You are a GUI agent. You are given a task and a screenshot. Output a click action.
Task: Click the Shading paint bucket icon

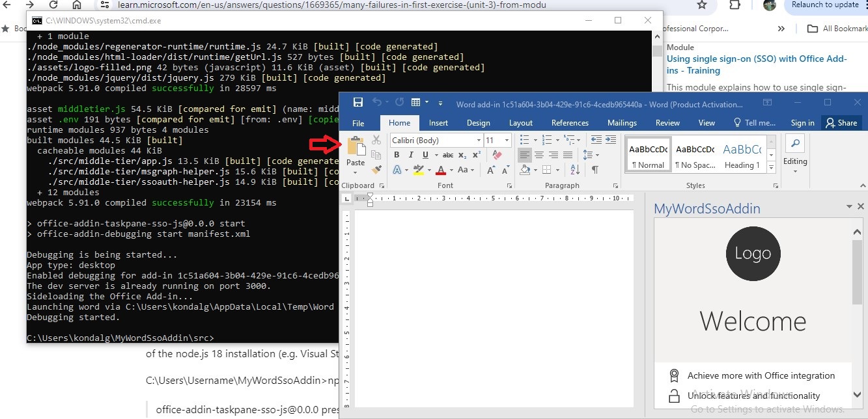[525, 170]
